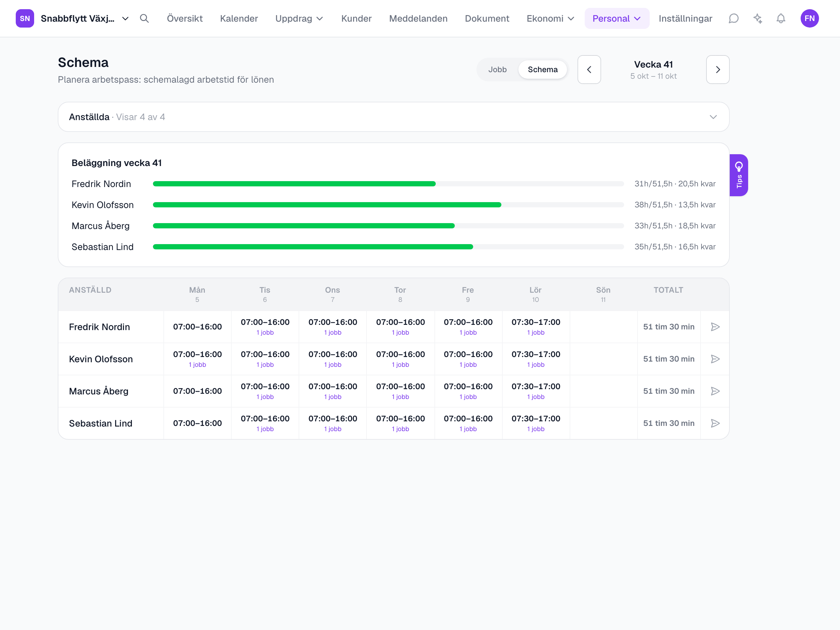
Task: Click the Vecka 41 week label
Action: click(x=653, y=65)
